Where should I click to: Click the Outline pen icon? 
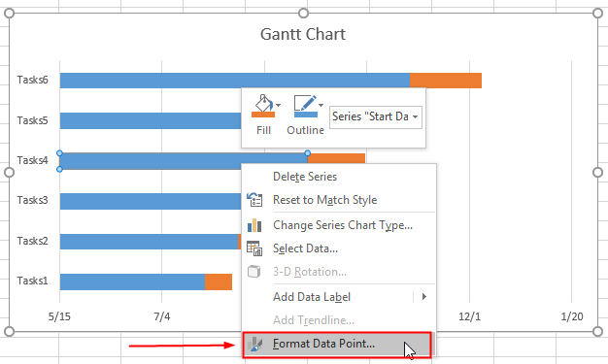click(x=306, y=103)
